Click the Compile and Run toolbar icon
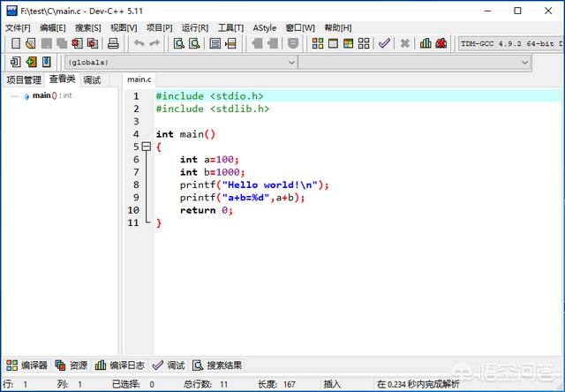The height and width of the screenshot is (392, 565). tap(348, 43)
